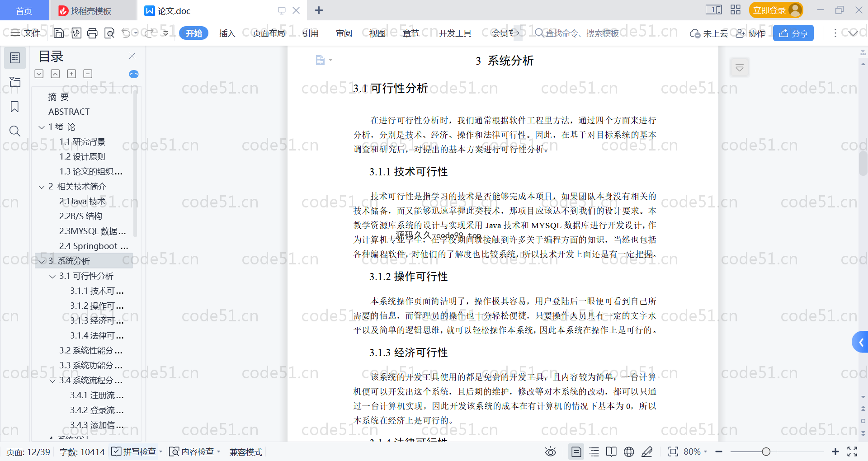
Task: Open a new tab with plus
Action: click(319, 10)
